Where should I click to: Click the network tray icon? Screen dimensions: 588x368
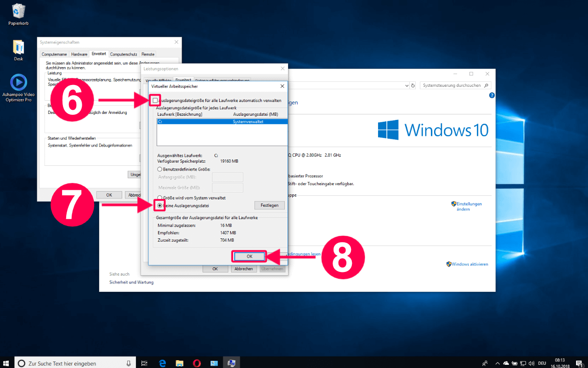pos(523,363)
